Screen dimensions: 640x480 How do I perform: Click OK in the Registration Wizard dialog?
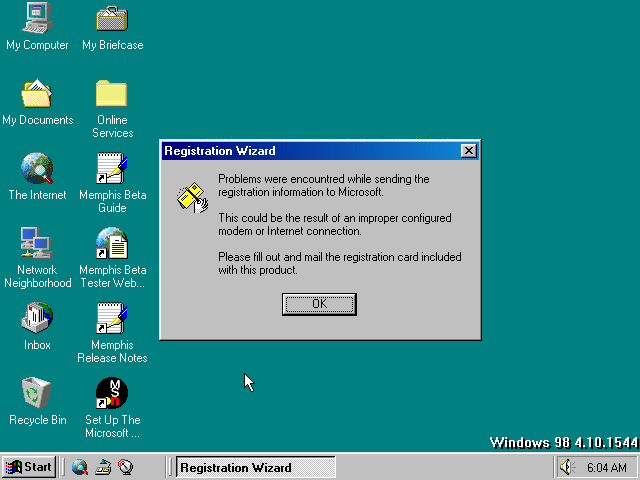319,304
